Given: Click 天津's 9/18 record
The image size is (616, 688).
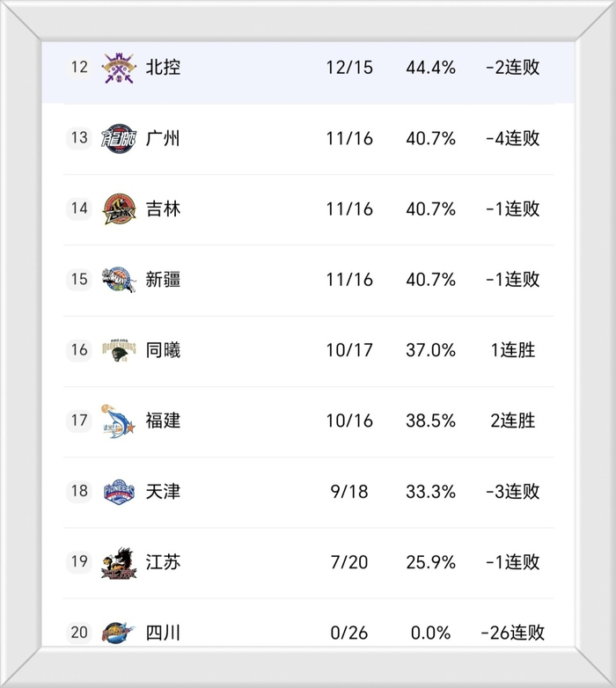Looking at the screenshot, I should coord(348,491).
